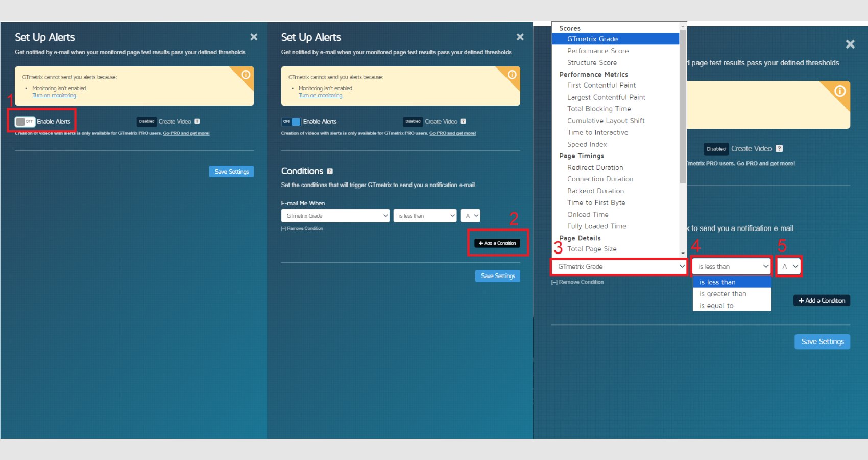The image size is (868, 460).
Task: Click metric list scrollbar up arrow
Action: coord(683,26)
